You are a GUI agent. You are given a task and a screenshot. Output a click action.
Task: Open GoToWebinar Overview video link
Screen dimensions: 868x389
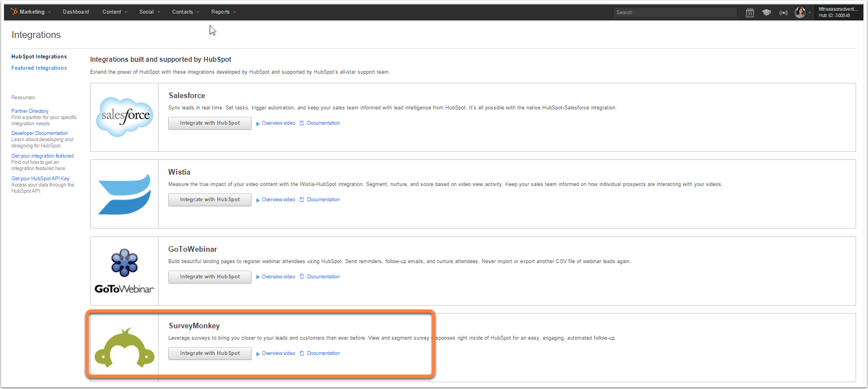[278, 277]
